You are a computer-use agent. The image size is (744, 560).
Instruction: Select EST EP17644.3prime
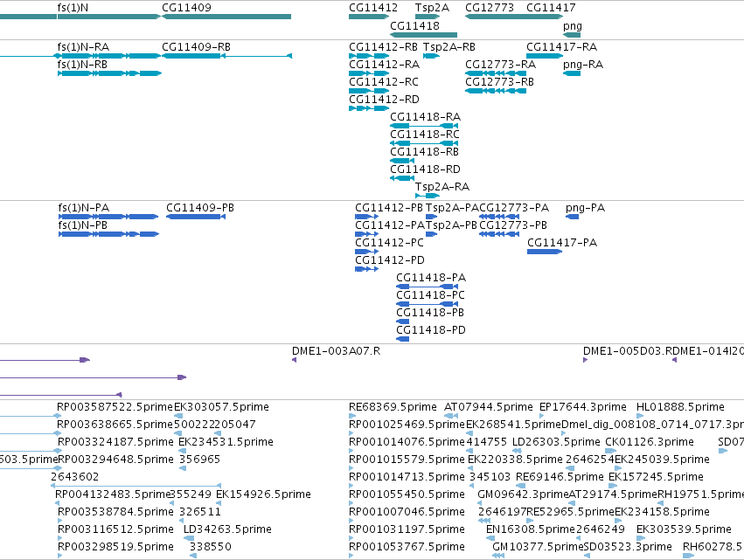[542, 417]
